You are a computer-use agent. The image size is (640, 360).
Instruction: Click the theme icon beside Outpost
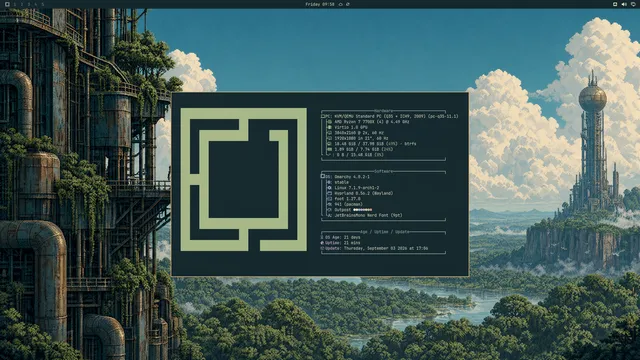coord(329,210)
